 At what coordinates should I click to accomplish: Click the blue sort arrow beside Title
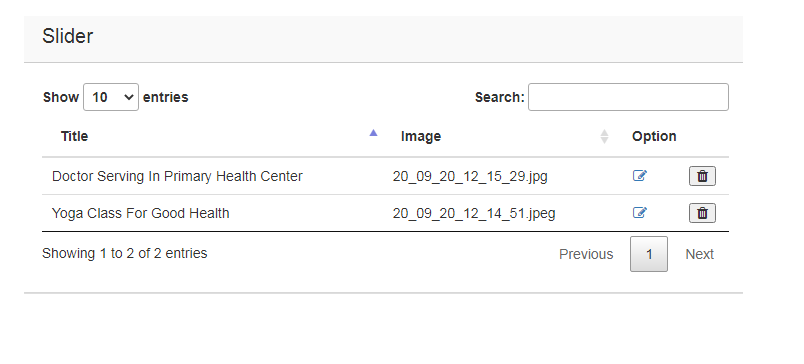point(373,133)
